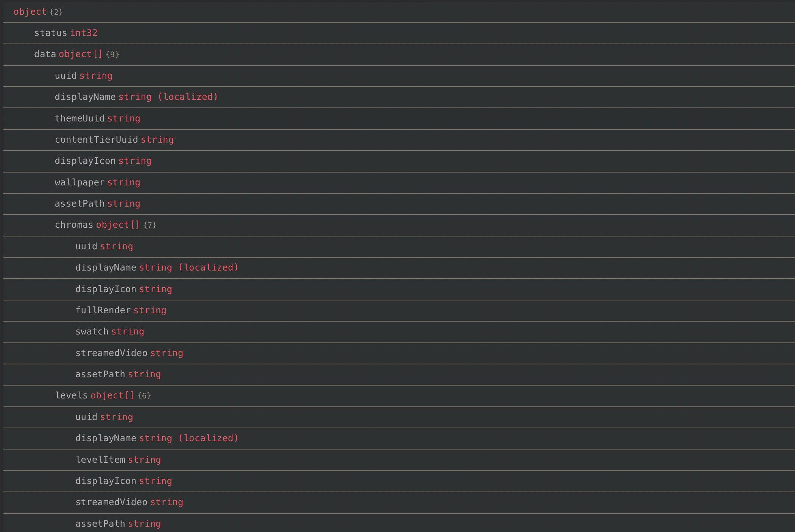The width and height of the screenshot is (795, 532).
Task: Click top-level uuid field under data
Action: pyautogui.click(x=65, y=76)
